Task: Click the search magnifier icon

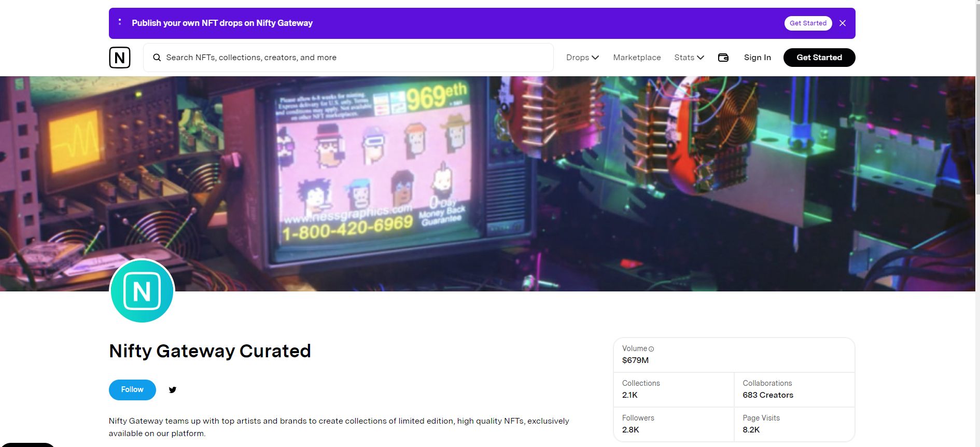Action: (157, 58)
